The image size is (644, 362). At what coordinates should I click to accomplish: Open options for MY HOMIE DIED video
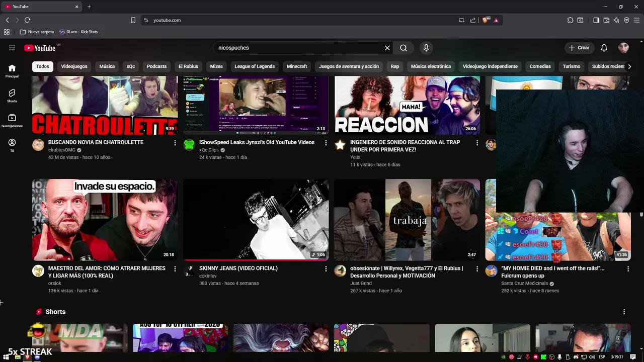[628, 269]
